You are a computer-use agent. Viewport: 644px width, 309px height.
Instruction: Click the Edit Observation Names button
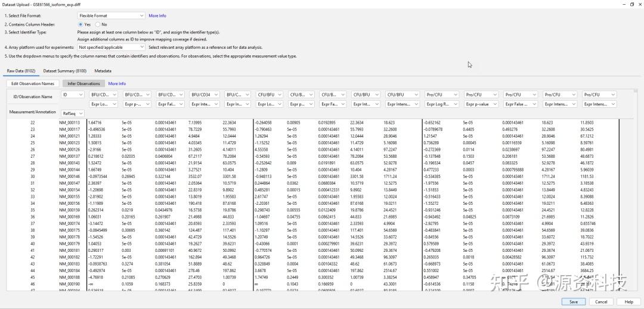32,83
